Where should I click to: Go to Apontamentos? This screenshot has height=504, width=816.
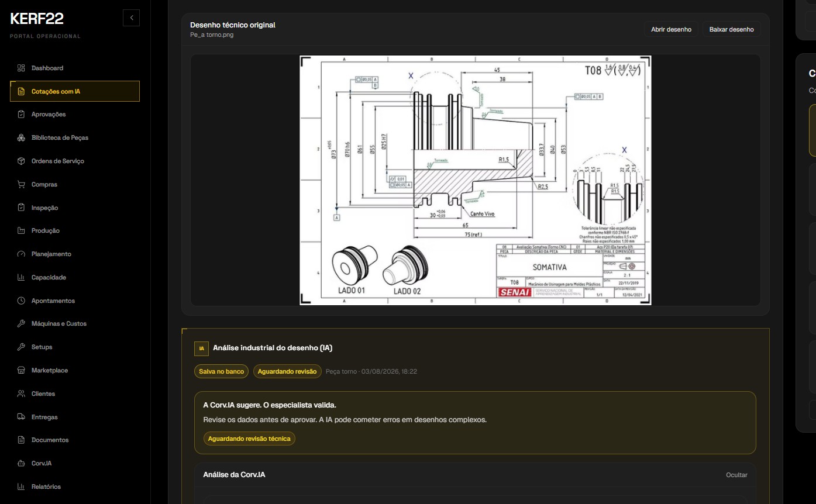pos(75,301)
